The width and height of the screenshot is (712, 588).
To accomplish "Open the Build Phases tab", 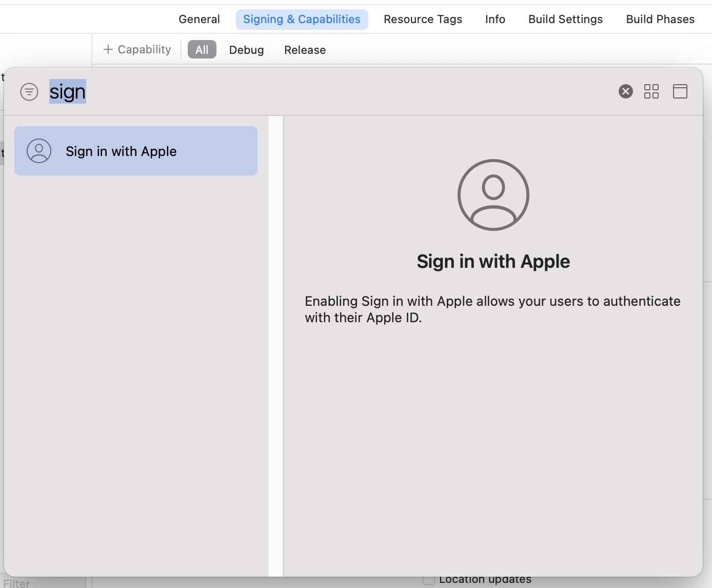I will click(660, 19).
